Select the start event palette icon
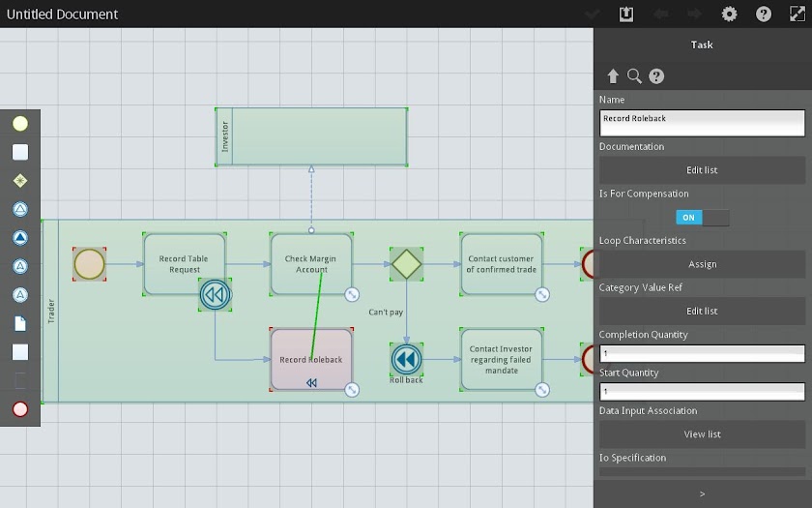Screen dimensions: 812x508 20,124
